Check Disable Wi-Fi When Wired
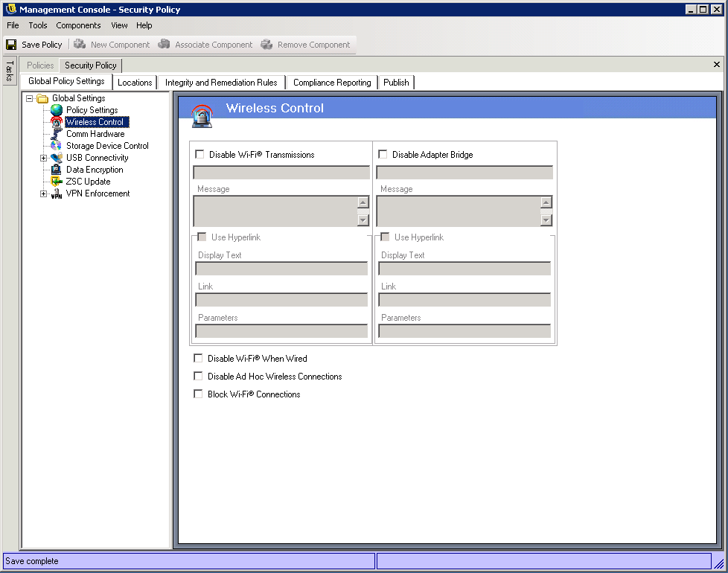728x573 pixels. coord(198,358)
